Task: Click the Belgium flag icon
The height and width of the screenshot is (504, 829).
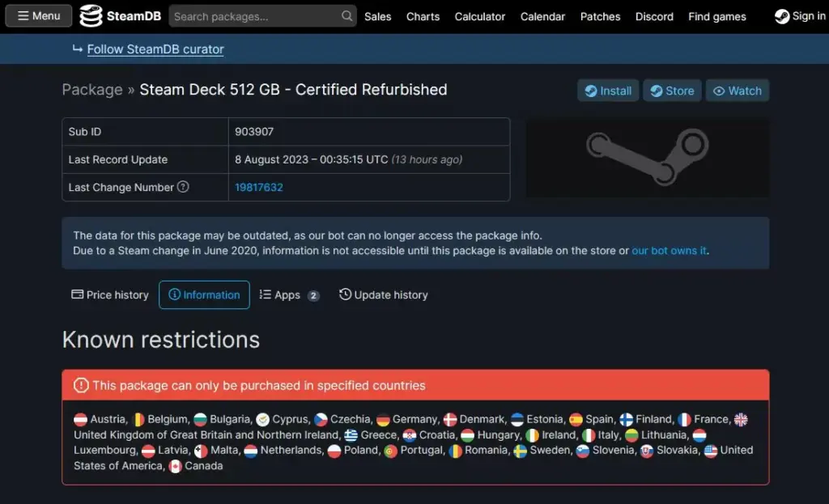Action: [138, 420]
